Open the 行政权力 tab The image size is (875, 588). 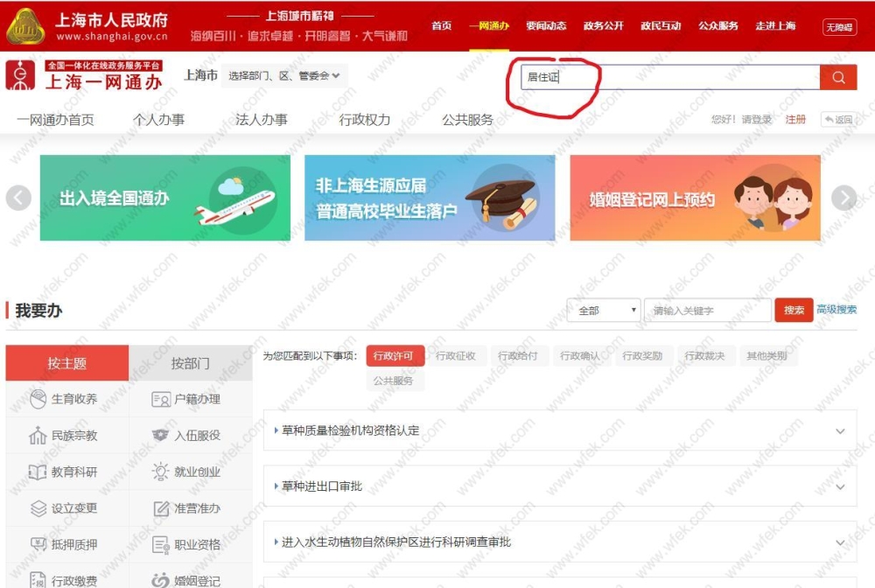pos(364,120)
